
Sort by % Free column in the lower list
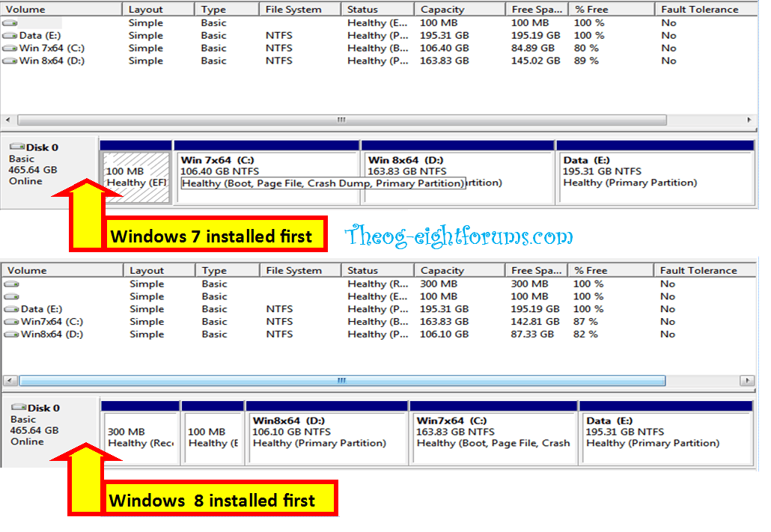[x=611, y=270]
